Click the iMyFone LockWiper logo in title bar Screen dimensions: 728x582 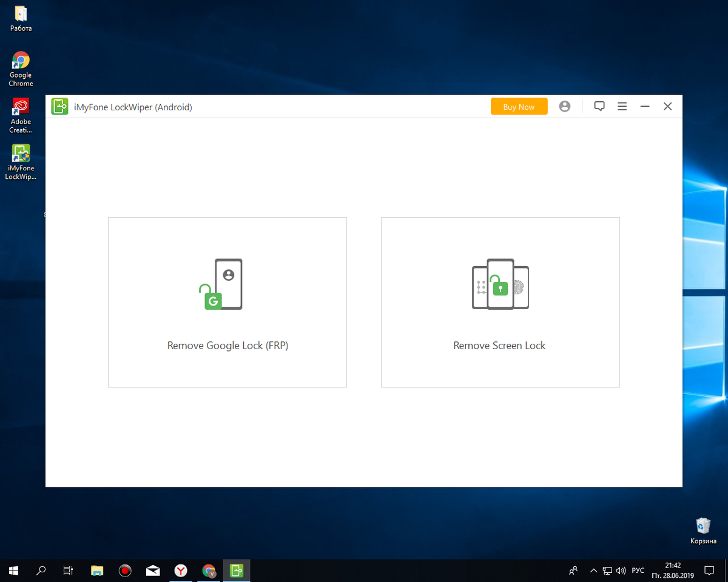coord(59,107)
